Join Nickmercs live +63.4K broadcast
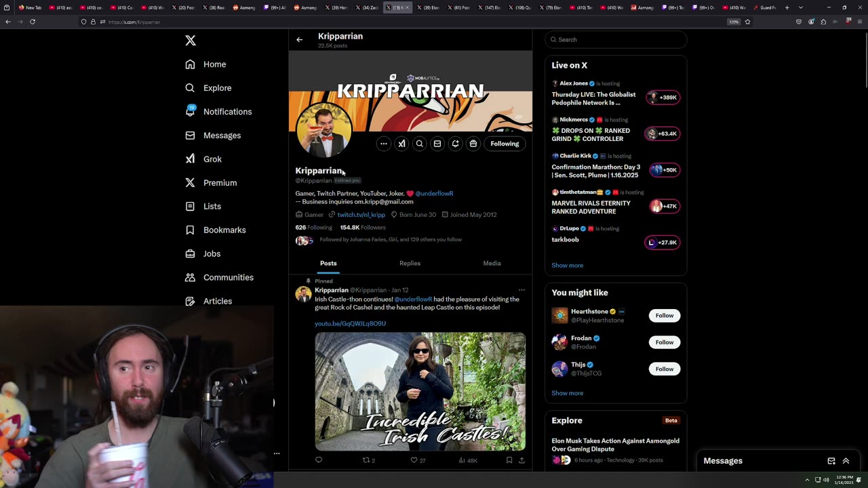This screenshot has width=868, height=488. tap(616, 129)
